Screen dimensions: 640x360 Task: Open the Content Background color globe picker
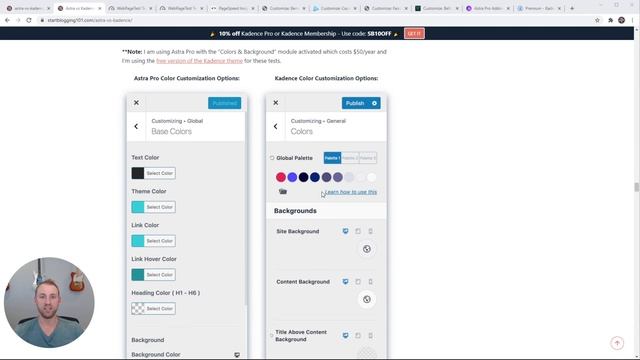367,299
